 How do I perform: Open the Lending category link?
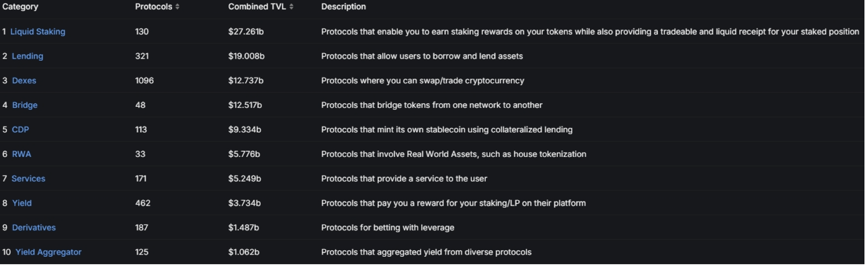(27, 56)
